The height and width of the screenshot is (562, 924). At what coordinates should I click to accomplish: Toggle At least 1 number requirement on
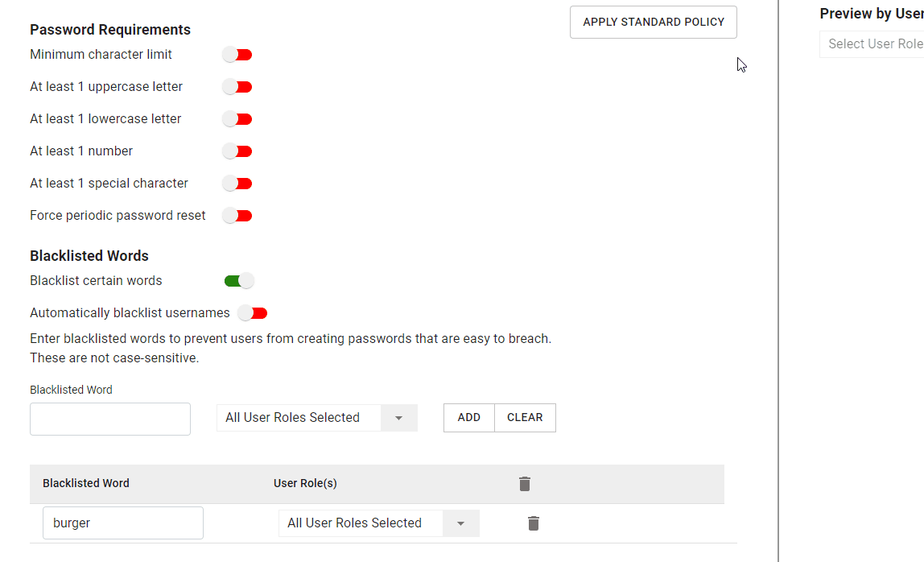tap(237, 151)
